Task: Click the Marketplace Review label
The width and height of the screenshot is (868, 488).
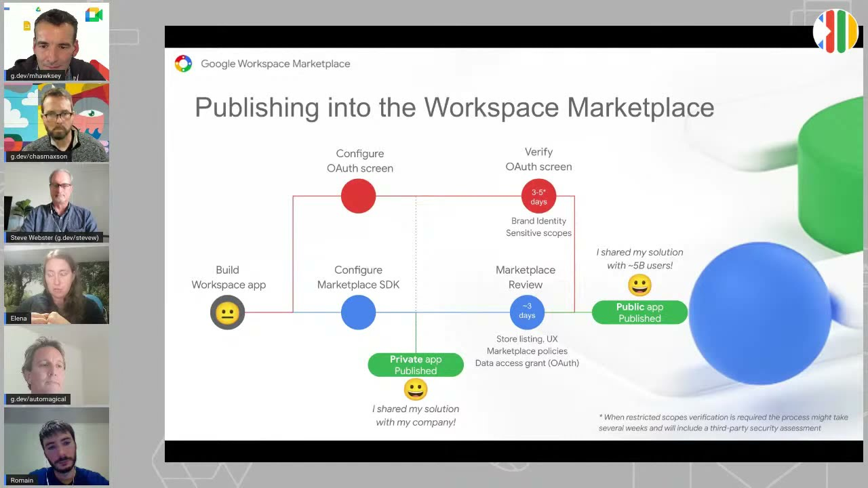Action: [526, 277]
